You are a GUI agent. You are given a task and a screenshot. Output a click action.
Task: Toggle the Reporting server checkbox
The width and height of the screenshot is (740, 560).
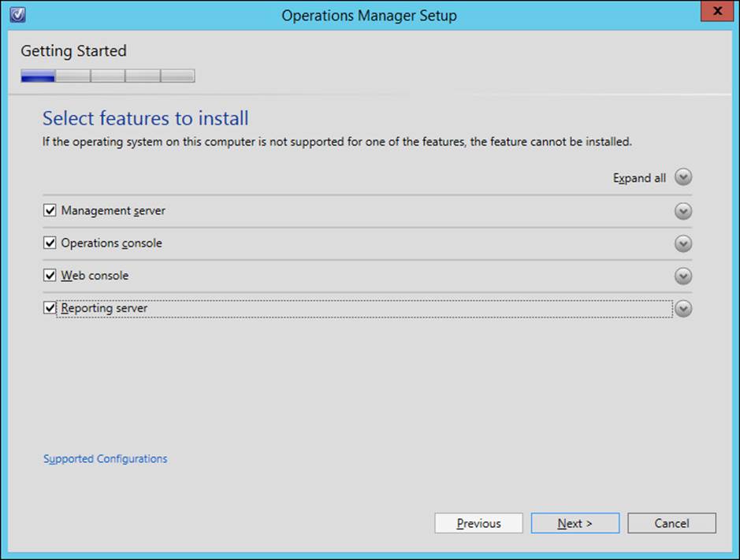click(50, 308)
